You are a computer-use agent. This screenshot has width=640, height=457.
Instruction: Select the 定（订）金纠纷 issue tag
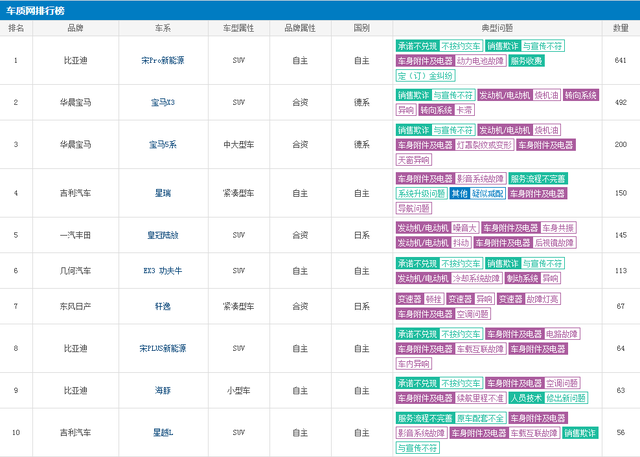(x=425, y=76)
